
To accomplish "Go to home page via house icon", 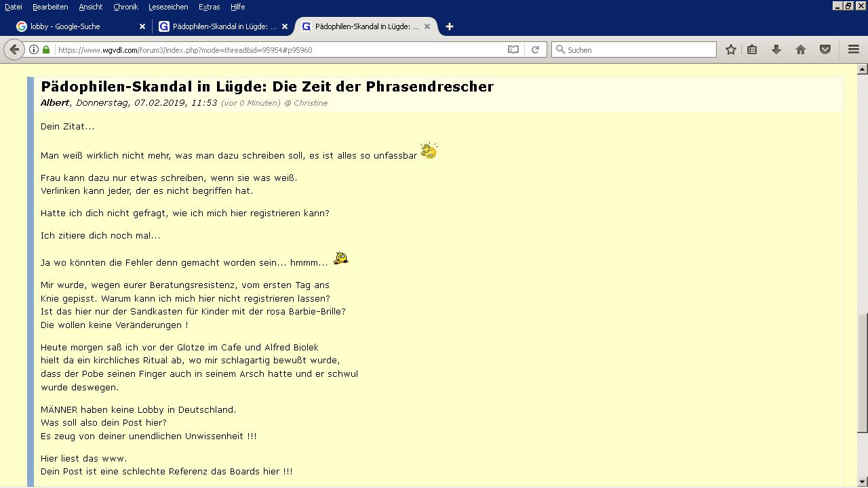I will click(x=801, y=49).
